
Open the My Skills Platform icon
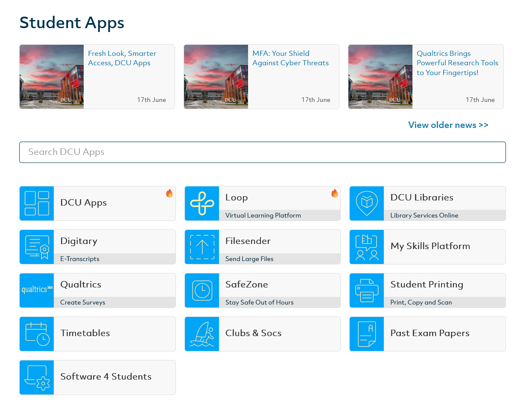[367, 247]
